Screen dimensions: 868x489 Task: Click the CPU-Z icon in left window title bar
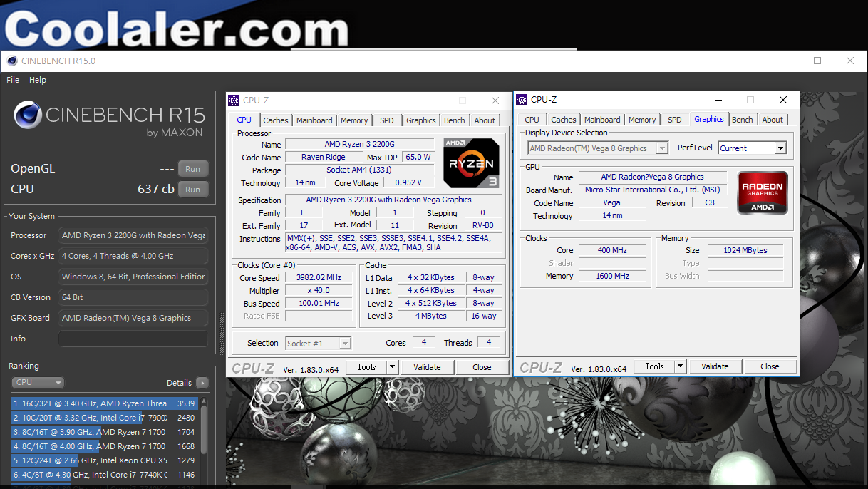[234, 101]
